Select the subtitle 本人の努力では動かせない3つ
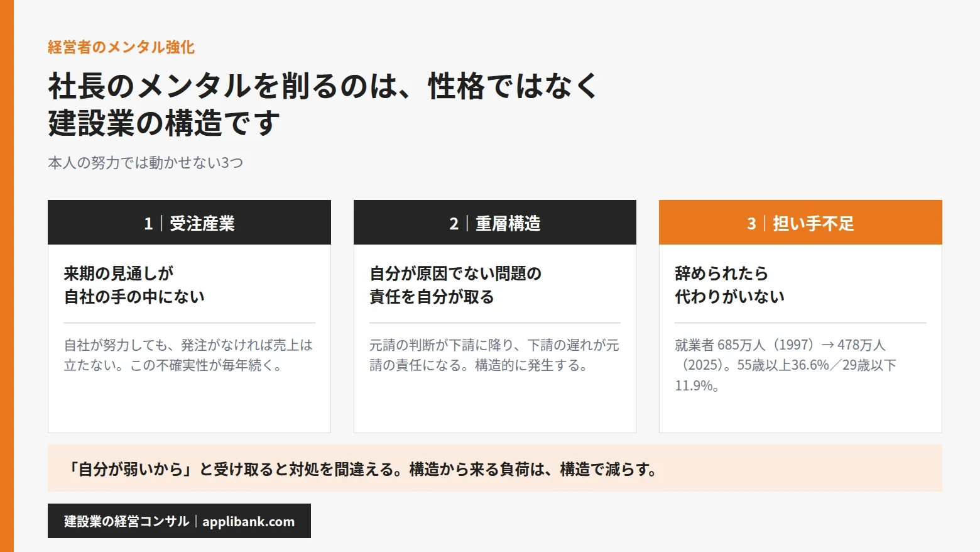The image size is (980, 552). coord(146,163)
